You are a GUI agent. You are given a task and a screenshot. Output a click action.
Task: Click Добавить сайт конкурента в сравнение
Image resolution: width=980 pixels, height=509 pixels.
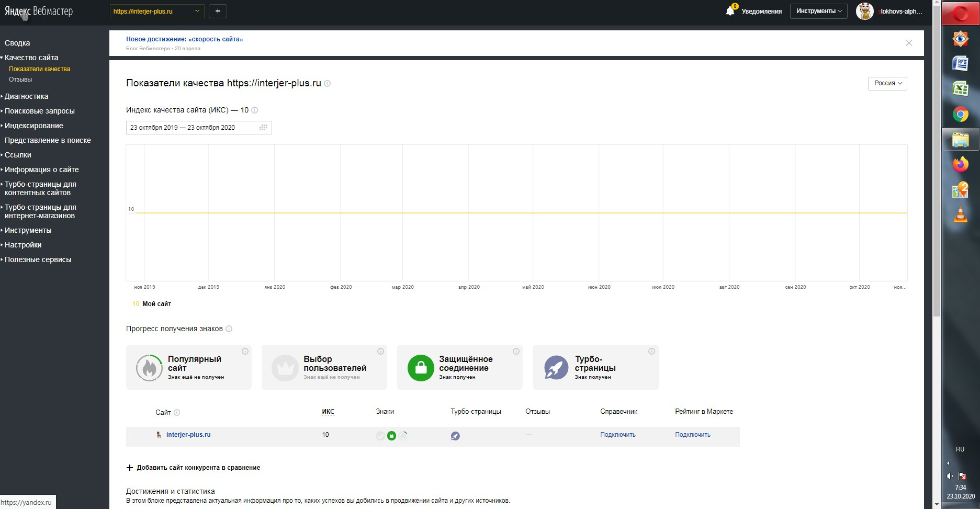pyautogui.click(x=198, y=468)
